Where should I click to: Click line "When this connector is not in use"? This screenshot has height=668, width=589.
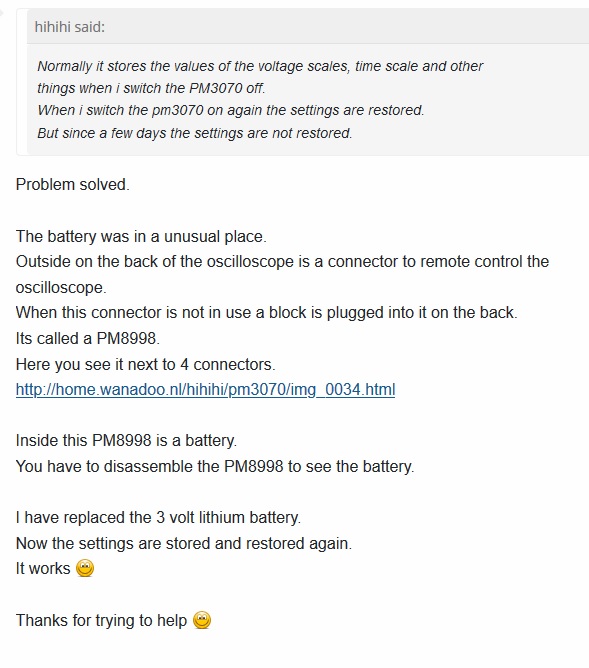pos(267,313)
